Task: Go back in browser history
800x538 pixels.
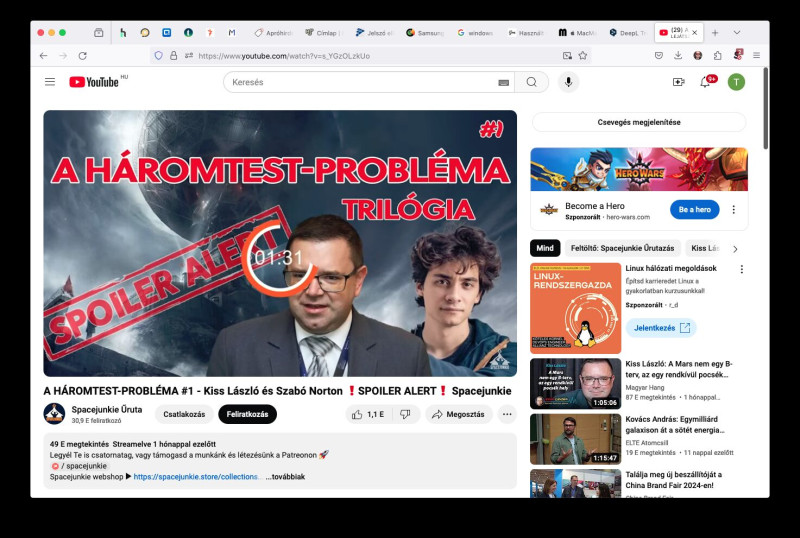Action: click(x=43, y=56)
